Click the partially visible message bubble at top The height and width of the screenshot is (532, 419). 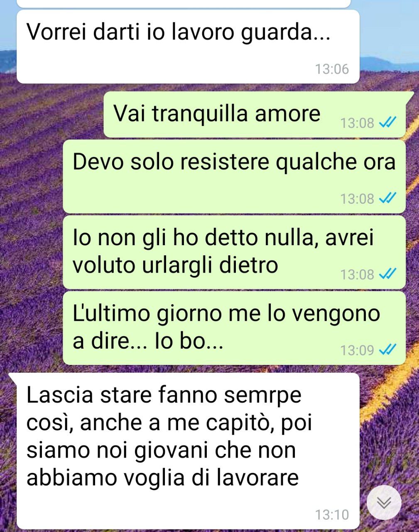click(184, 3)
